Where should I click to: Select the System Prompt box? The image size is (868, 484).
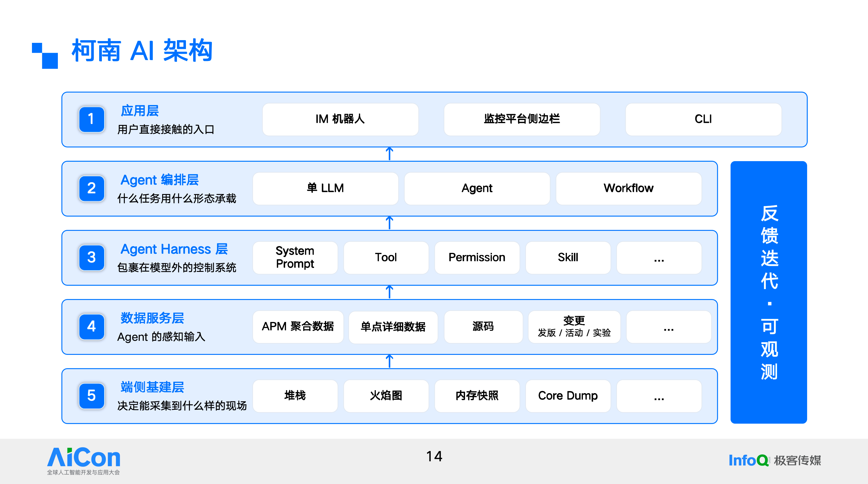[x=295, y=258]
